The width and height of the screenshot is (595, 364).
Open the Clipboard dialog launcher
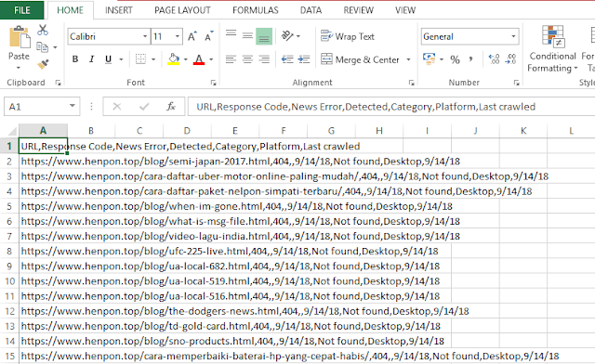(x=58, y=83)
